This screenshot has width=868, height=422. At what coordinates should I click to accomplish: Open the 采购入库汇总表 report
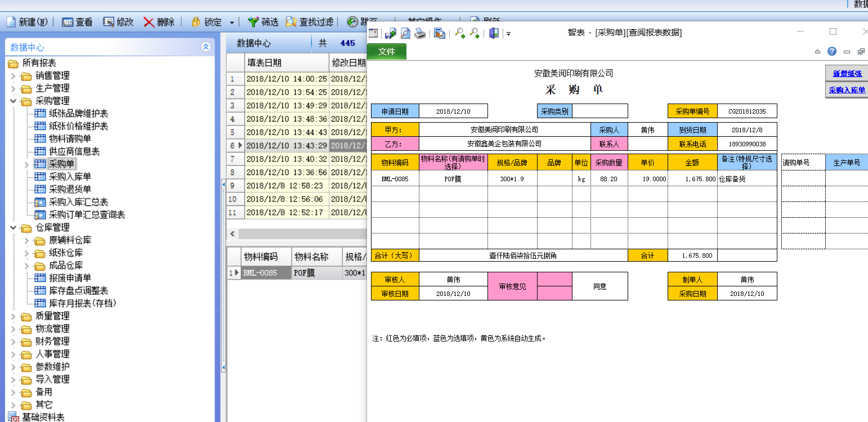point(78,202)
